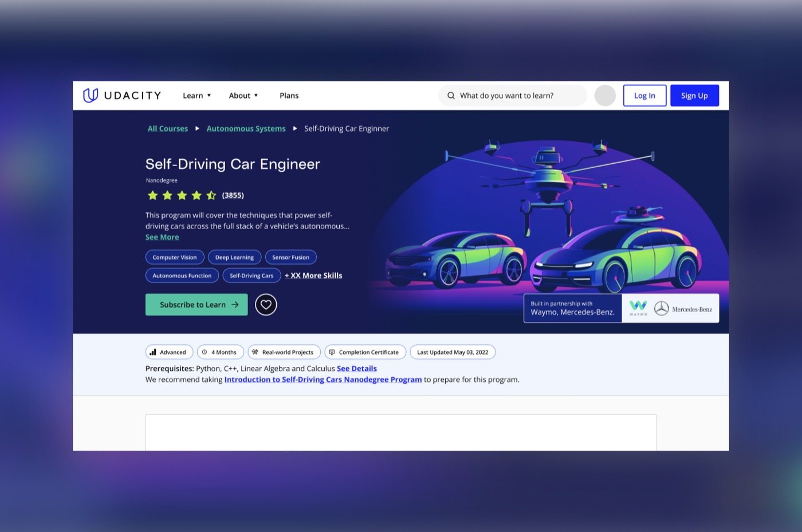Click the 'Built in partnership with' text box

click(573, 308)
